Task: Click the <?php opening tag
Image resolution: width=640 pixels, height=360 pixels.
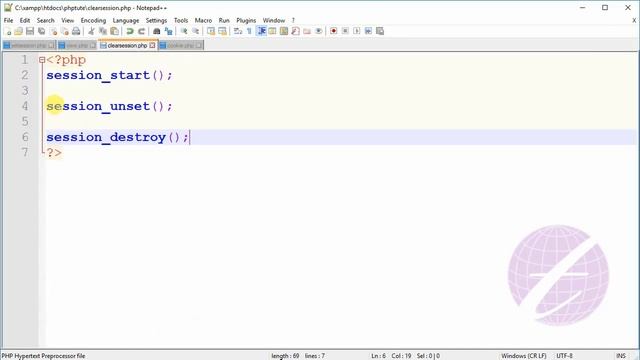Action: click(66, 60)
